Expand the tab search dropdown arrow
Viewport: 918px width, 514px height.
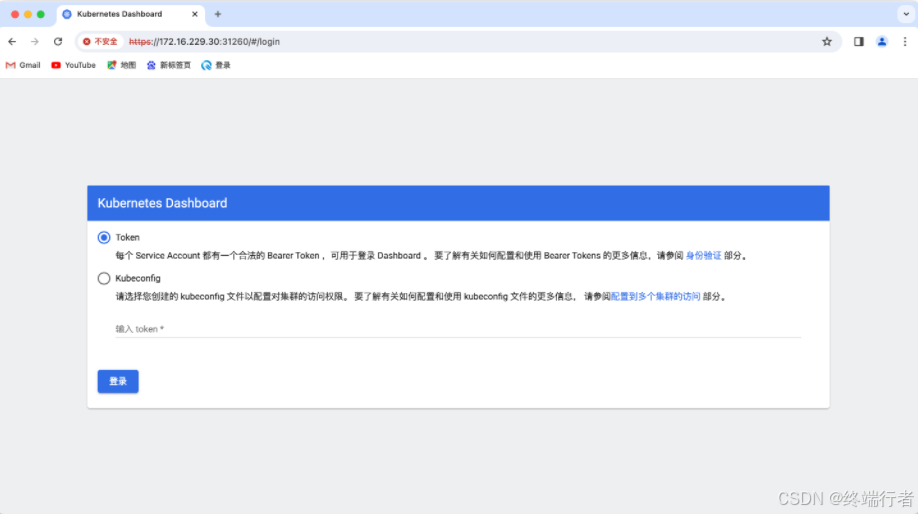(x=906, y=14)
